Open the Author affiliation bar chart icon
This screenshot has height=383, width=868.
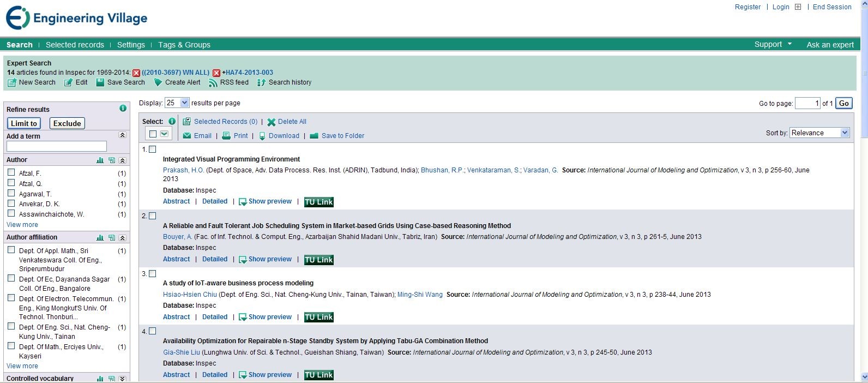tap(100, 238)
